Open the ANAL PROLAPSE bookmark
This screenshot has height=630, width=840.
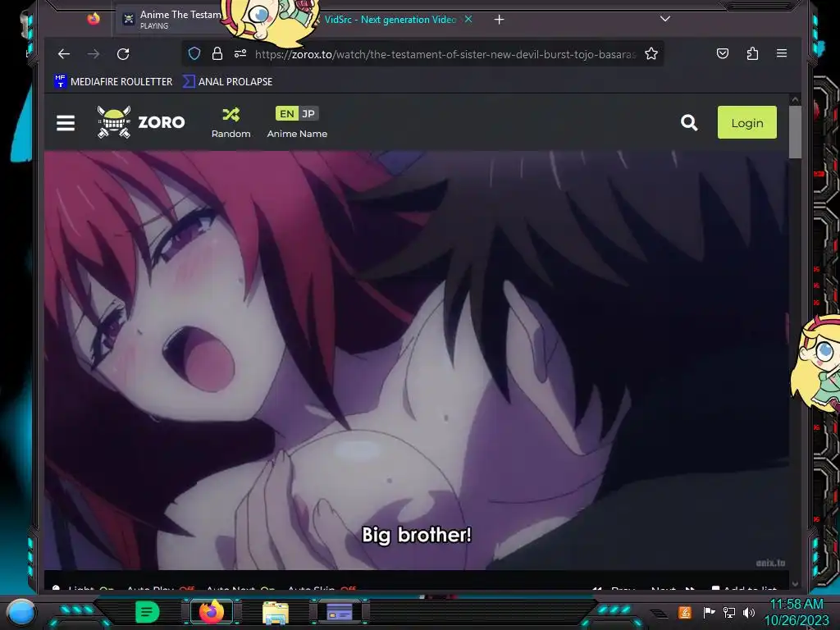(x=228, y=81)
